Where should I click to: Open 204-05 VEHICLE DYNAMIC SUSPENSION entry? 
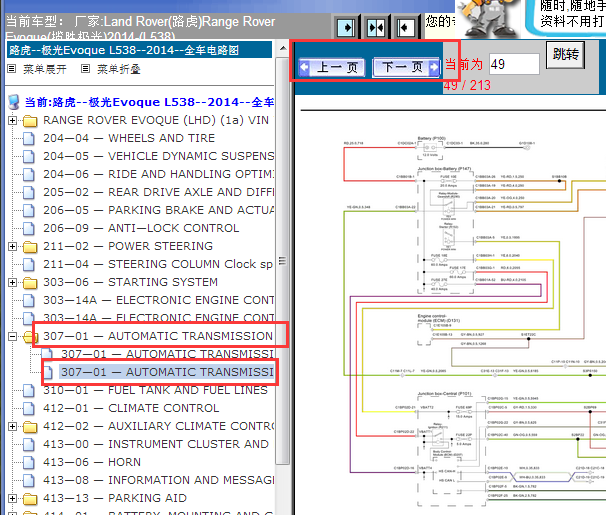click(x=158, y=156)
